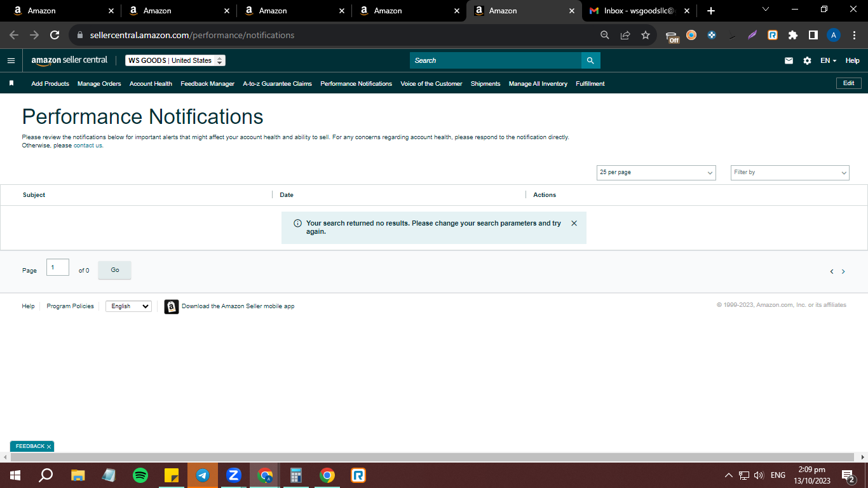Click the extension showing the Off badge
The width and height of the screenshot is (868, 488).
tap(672, 36)
